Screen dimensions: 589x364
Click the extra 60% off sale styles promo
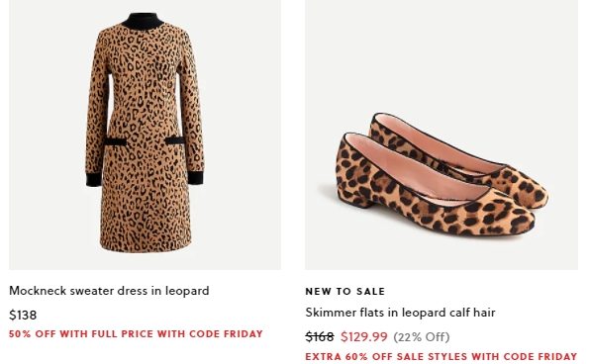[441, 356]
